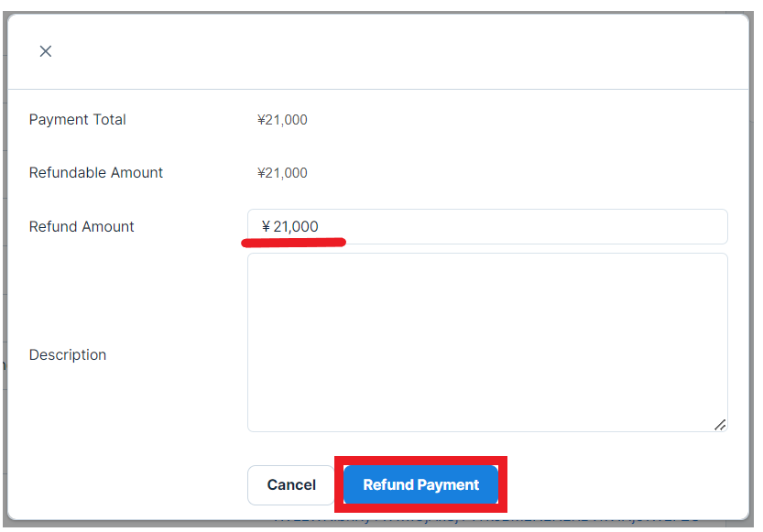Click the Payment Total label
Screen dimensions: 763x532
(x=78, y=120)
